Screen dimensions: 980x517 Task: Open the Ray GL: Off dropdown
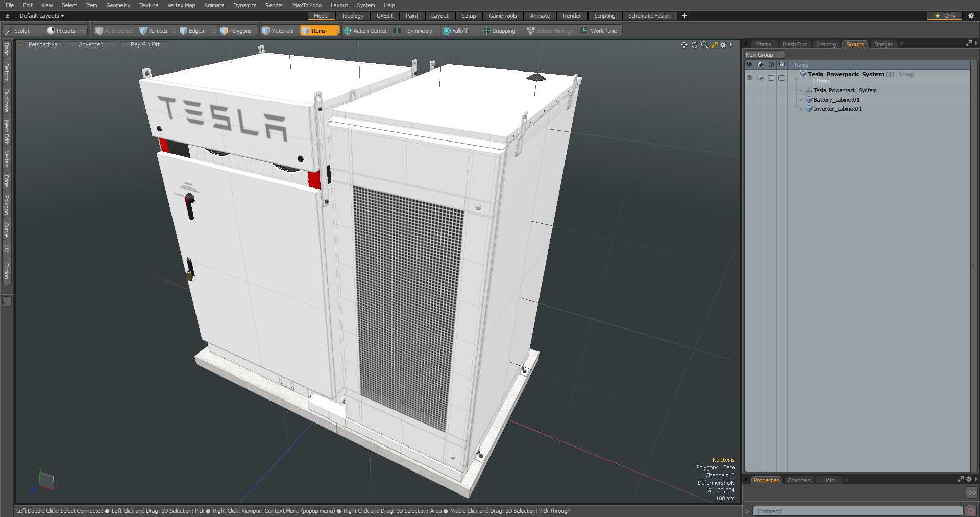145,45
